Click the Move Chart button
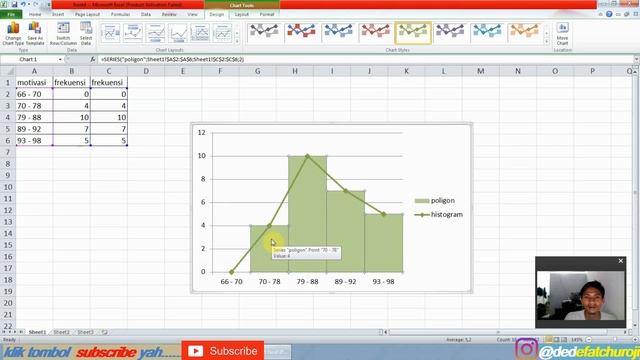This screenshot has height=360, width=640. tap(562, 33)
